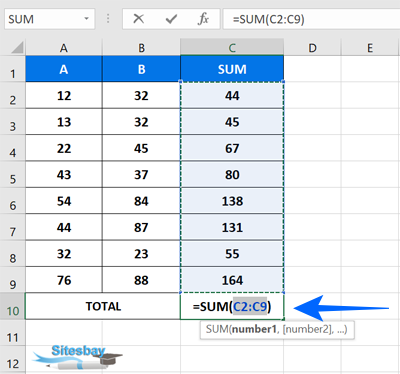Click cell A7 containing 44
Viewport: 400px width, 374px height.
point(64,227)
